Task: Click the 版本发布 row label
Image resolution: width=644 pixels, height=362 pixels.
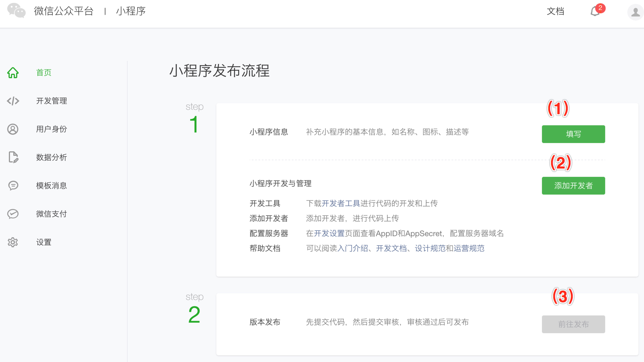Action: (265, 322)
